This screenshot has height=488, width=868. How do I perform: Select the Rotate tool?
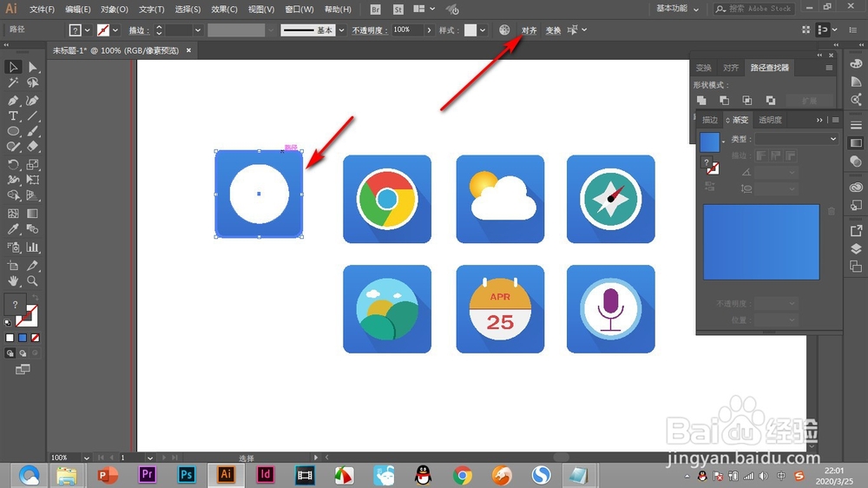tap(13, 164)
